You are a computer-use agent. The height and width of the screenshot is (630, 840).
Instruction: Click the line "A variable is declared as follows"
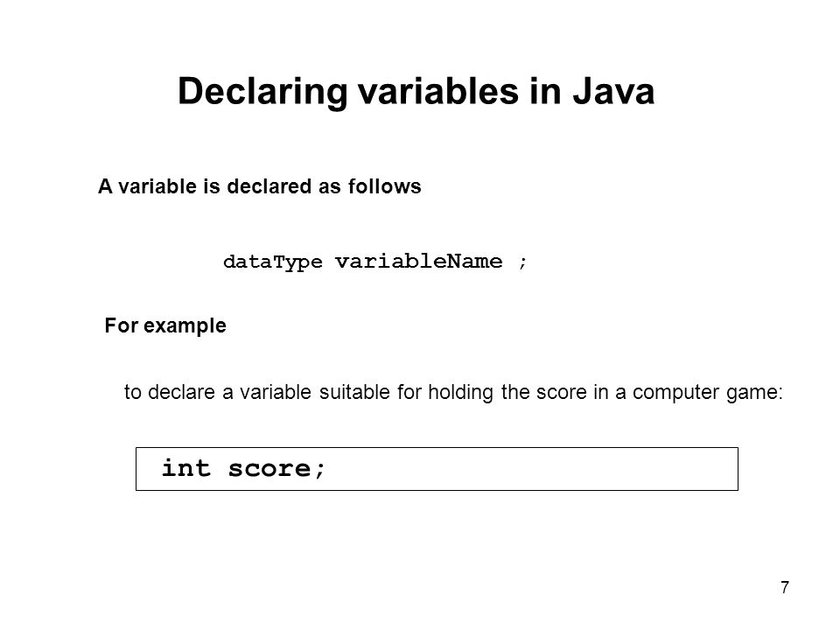click(x=259, y=186)
